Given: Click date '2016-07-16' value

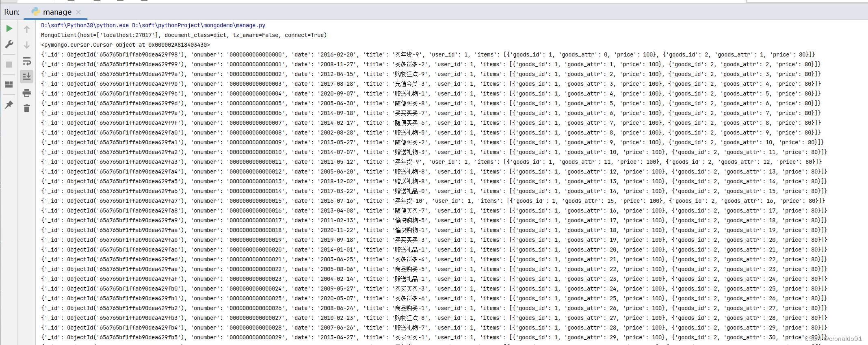Looking at the screenshot, I should [336, 201].
